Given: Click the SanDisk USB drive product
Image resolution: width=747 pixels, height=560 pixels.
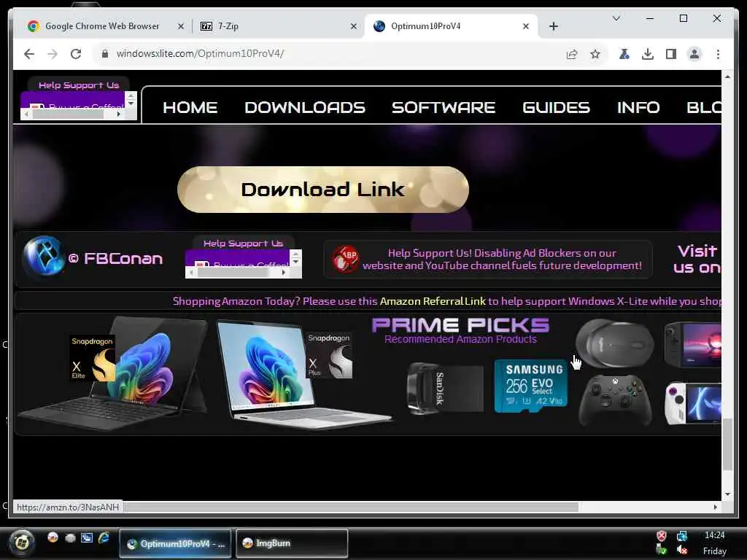Looking at the screenshot, I should [x=445, y=389].
